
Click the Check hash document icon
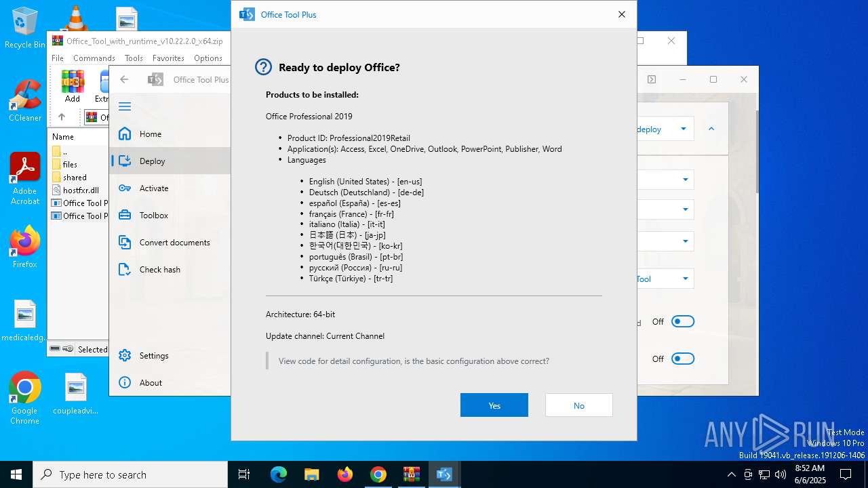coord(125,270)
